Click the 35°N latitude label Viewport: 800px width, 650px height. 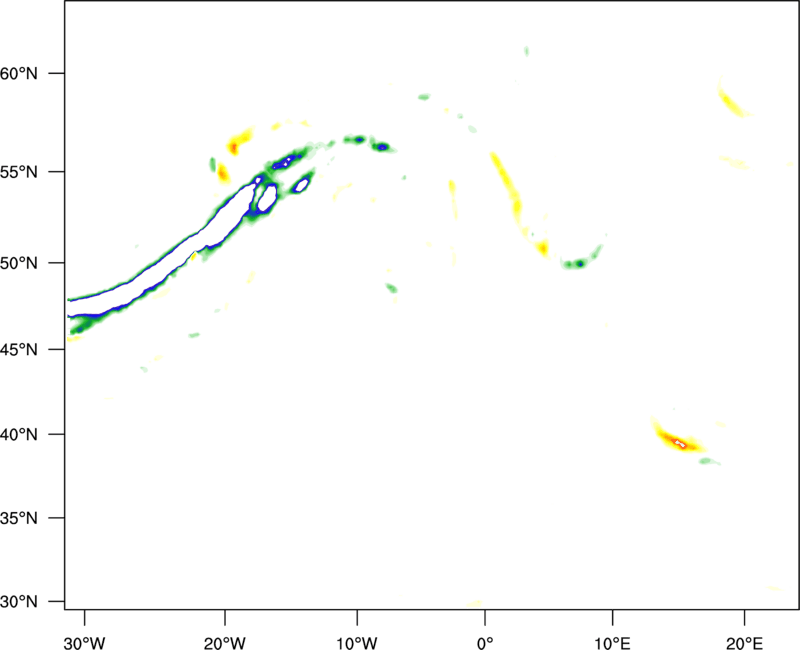coord(18,518)
